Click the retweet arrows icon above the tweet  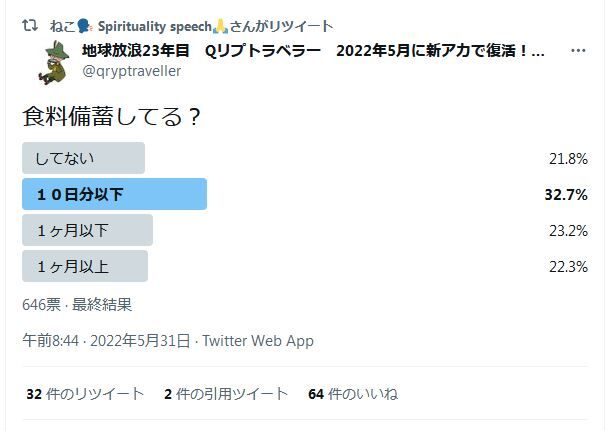point(30,26)
